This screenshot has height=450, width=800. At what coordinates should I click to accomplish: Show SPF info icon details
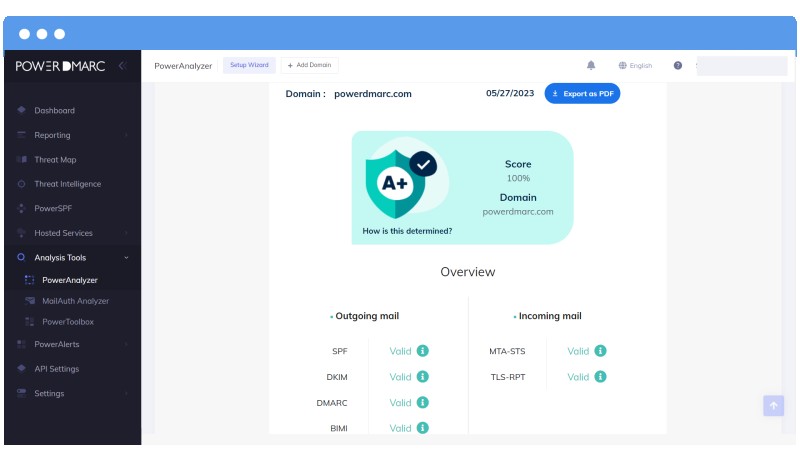tap(422, 351)
